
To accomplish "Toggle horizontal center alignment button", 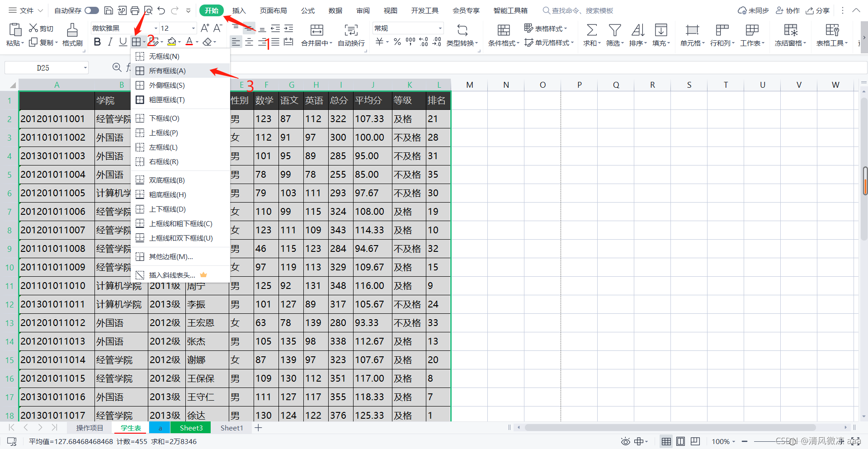I will (x=249, y=42).
